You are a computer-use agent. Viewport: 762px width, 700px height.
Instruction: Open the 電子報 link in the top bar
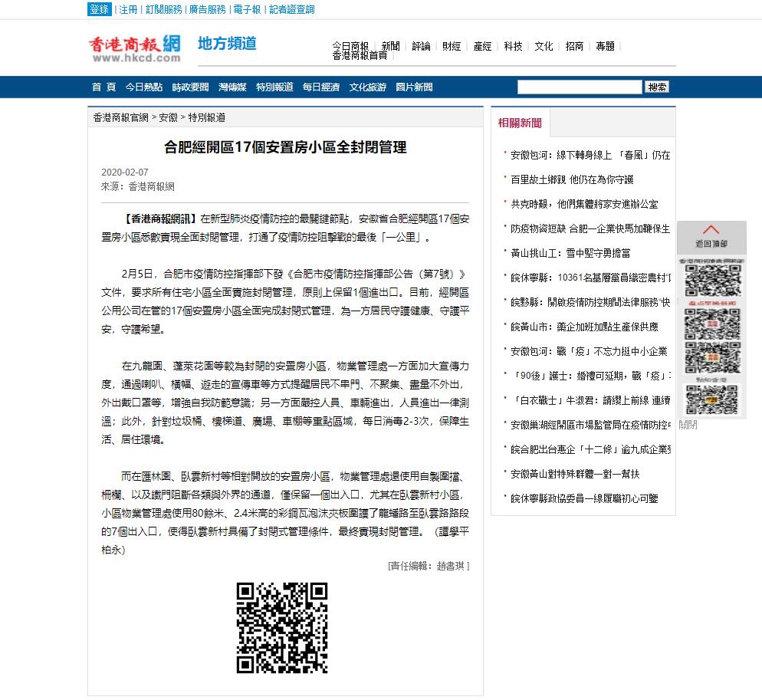[x=247, y=10]
